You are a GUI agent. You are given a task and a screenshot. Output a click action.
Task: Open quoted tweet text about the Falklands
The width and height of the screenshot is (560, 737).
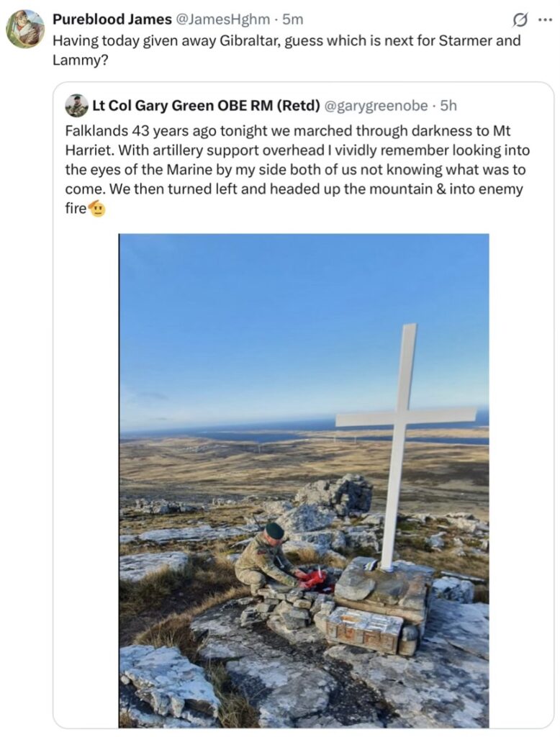[x=297, y=169]
